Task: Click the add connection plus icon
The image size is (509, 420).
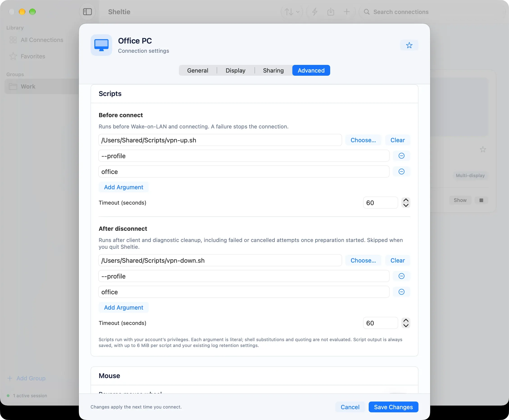Action: coord(347,12)
